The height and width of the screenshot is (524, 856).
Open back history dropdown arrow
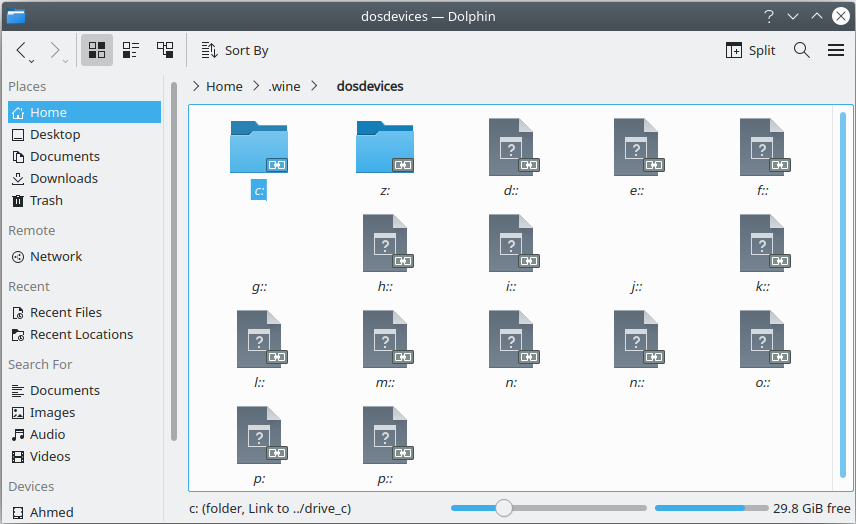(x=32, y=61)
